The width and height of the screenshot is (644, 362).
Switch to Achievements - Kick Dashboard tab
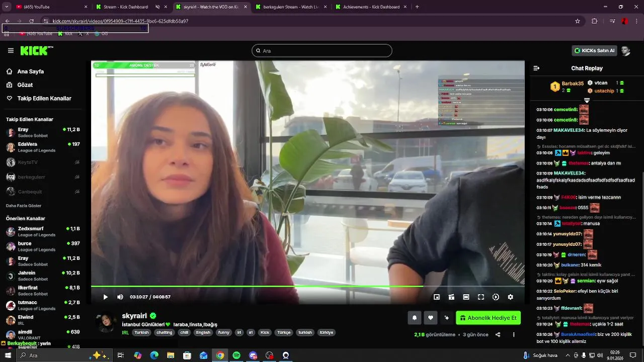tap(371, 7)
